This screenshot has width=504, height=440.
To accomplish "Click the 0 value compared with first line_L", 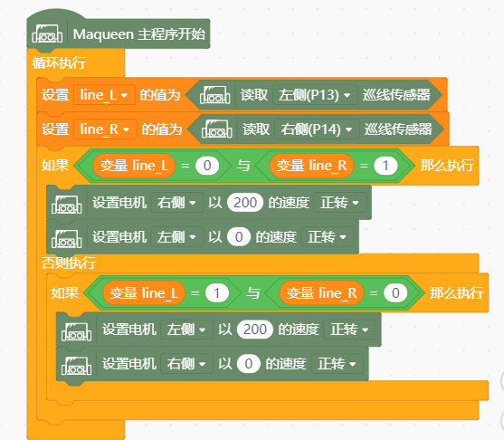I will (207, 166).
